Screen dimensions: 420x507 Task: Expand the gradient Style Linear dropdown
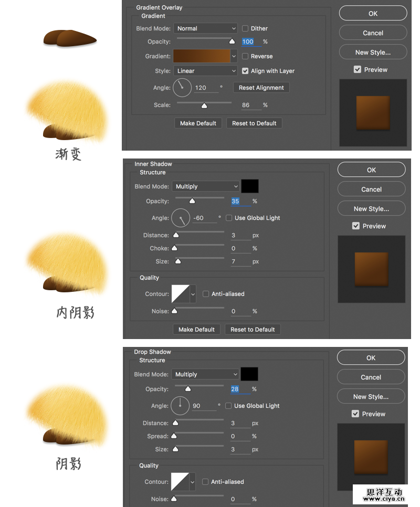coord(205,71)
